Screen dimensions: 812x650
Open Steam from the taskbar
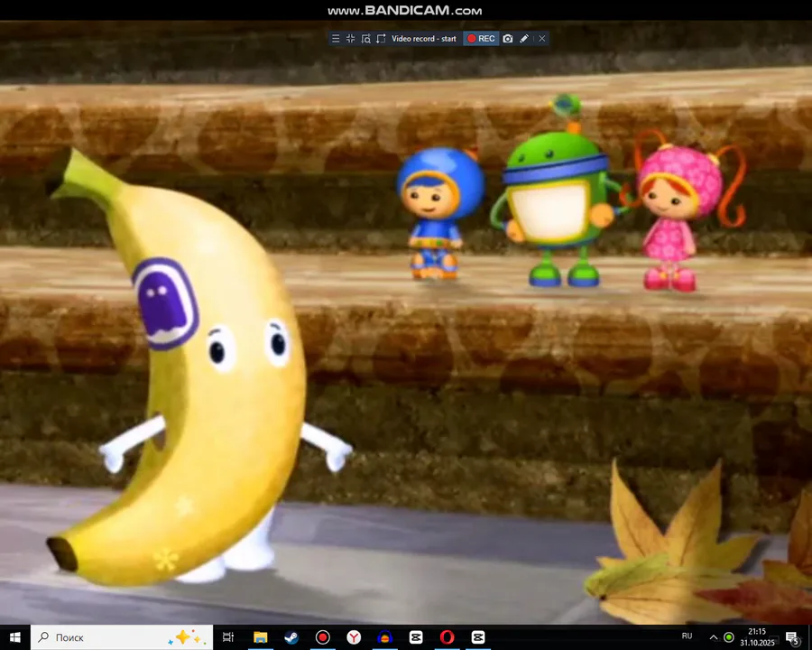point(291,637)
